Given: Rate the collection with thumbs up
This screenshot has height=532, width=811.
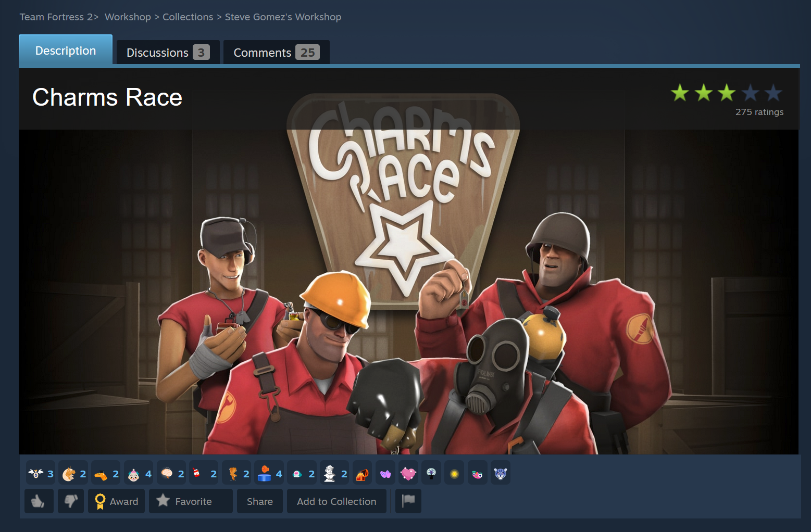Looking at the screenshot, I should coord(39,501).
